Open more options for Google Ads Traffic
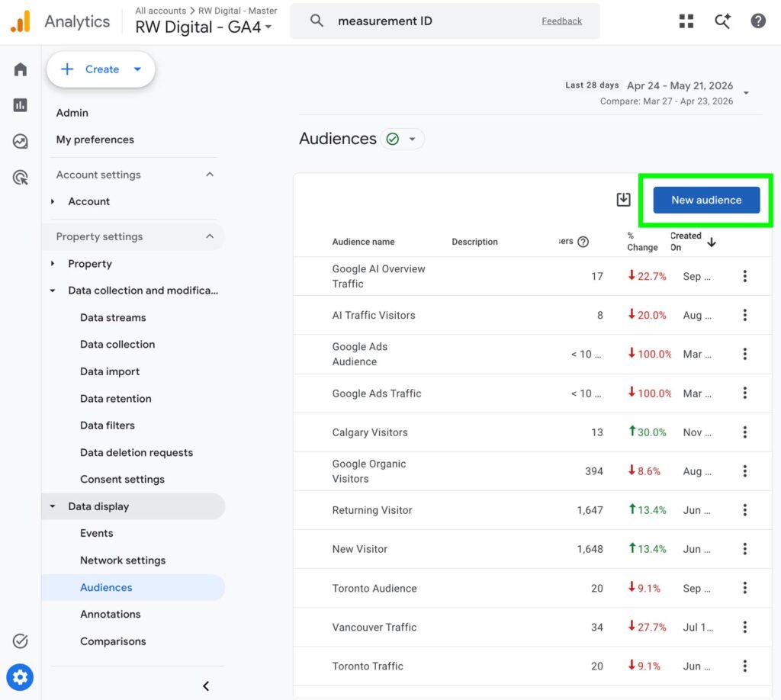Screen dimensions: 781x700 click(x=744, y=393)
